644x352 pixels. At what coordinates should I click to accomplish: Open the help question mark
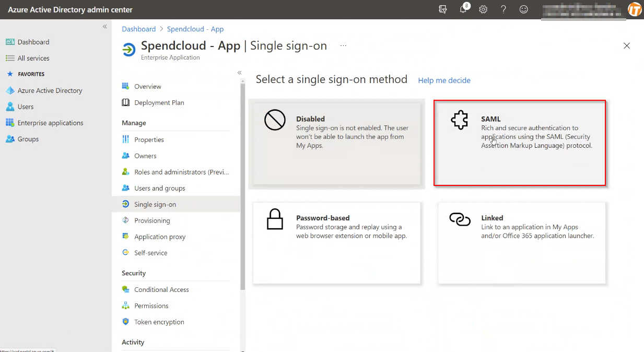pos(504,9)
